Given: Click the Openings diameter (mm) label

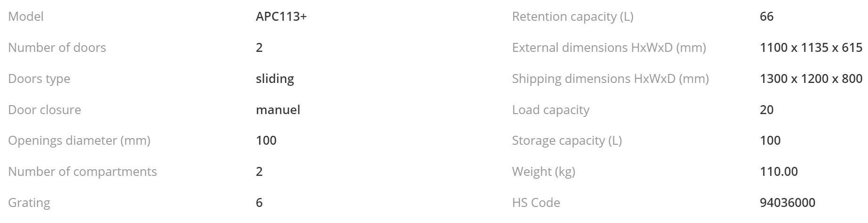Looking at the screenshot, I should click(x=79, y=140).
